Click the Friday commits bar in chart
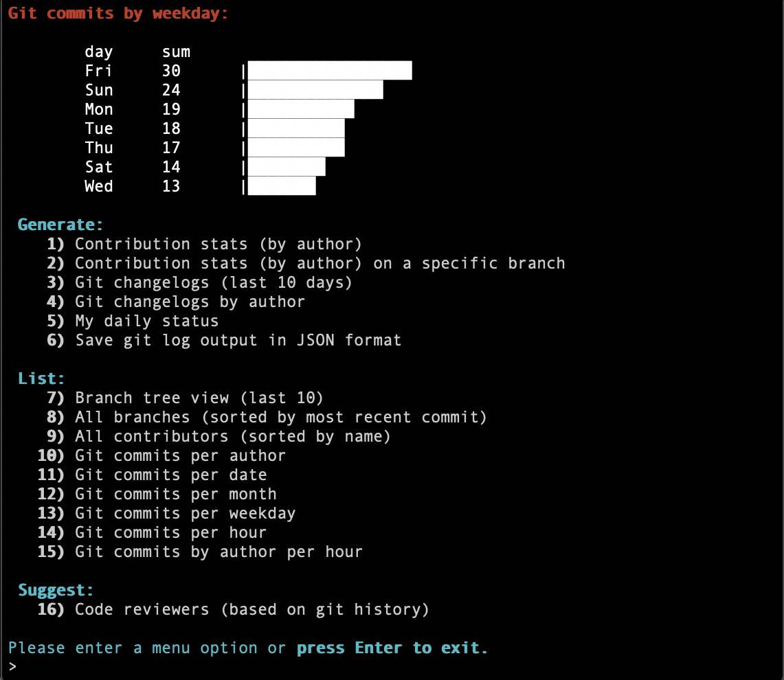784x680 pixels. click(x=329, y=71)
